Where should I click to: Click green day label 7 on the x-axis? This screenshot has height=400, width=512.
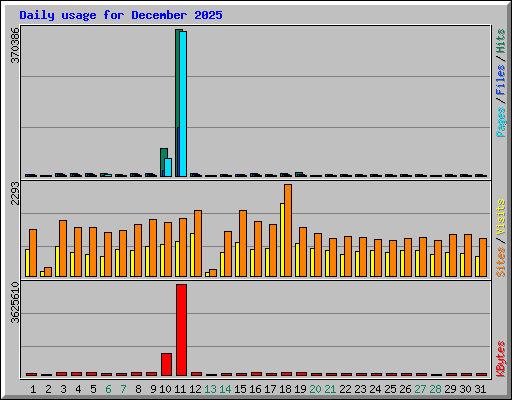pyautogui.click(x=123, y=389)
